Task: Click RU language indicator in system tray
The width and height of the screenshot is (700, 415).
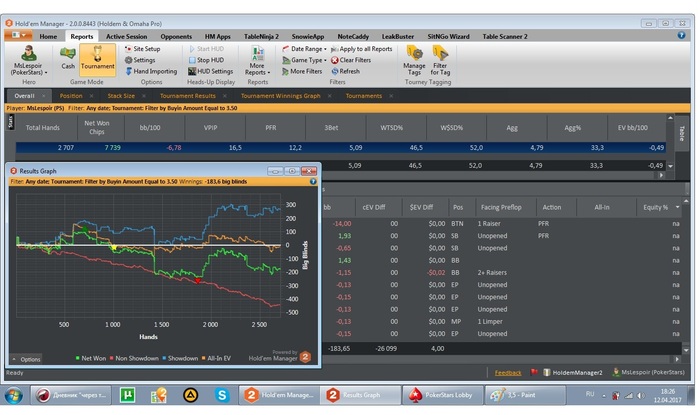Action: [590, 394]
